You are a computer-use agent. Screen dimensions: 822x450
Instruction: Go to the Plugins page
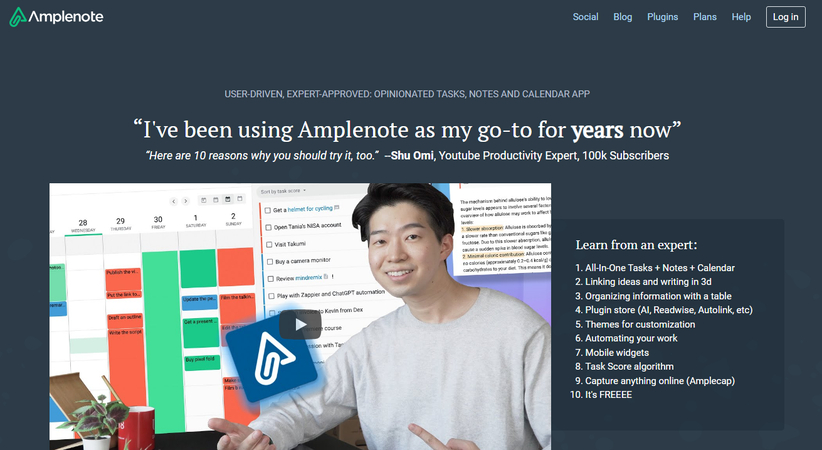[662, 17]
